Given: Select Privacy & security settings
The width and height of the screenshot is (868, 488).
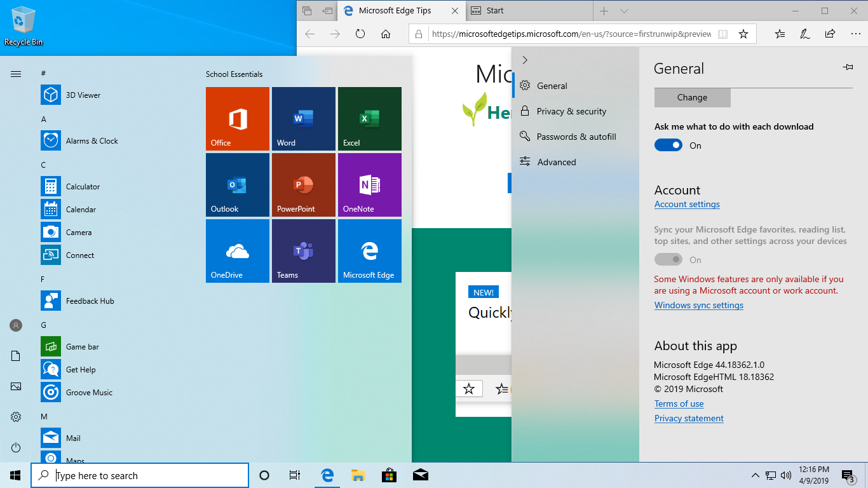Looking at the screenshot, I should coord(575,111).
